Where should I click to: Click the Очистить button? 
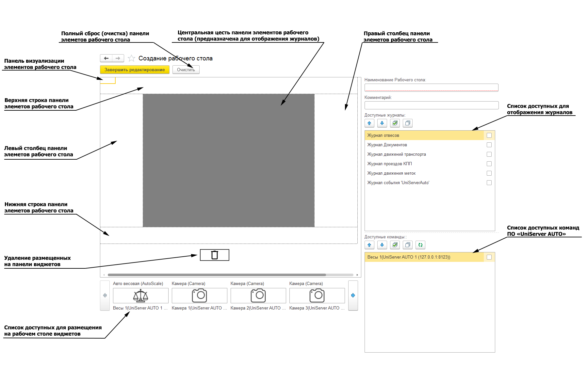186,70
